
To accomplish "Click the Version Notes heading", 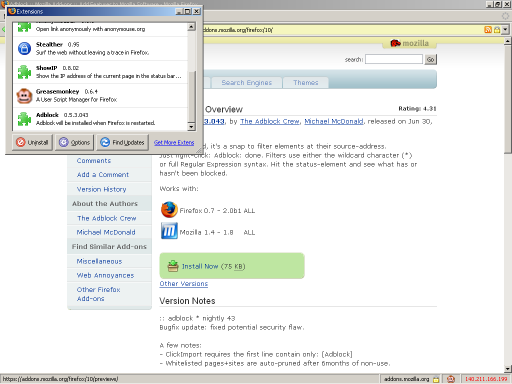I will coord(187,301).
